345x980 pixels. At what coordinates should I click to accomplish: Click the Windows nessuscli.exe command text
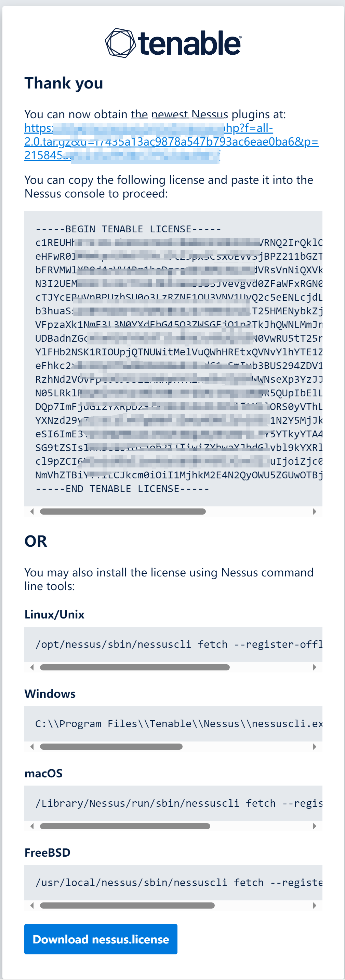pyautogui.click(x=179, y=724)
